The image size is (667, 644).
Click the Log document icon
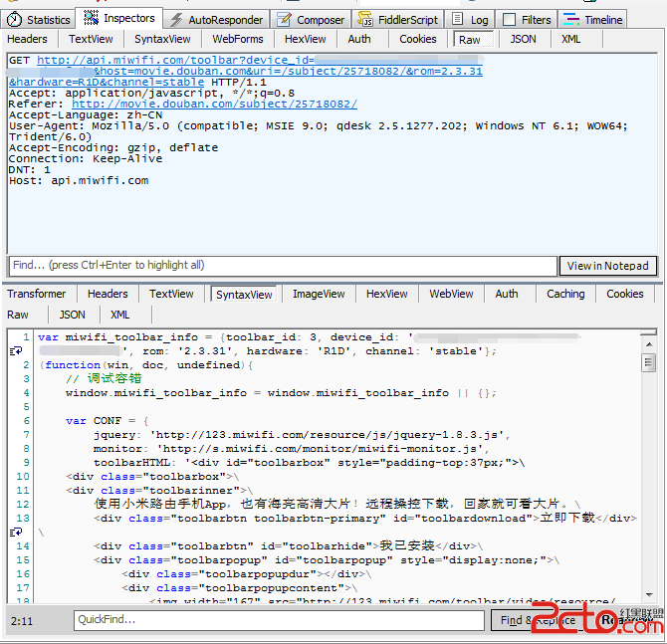point(457,19)
